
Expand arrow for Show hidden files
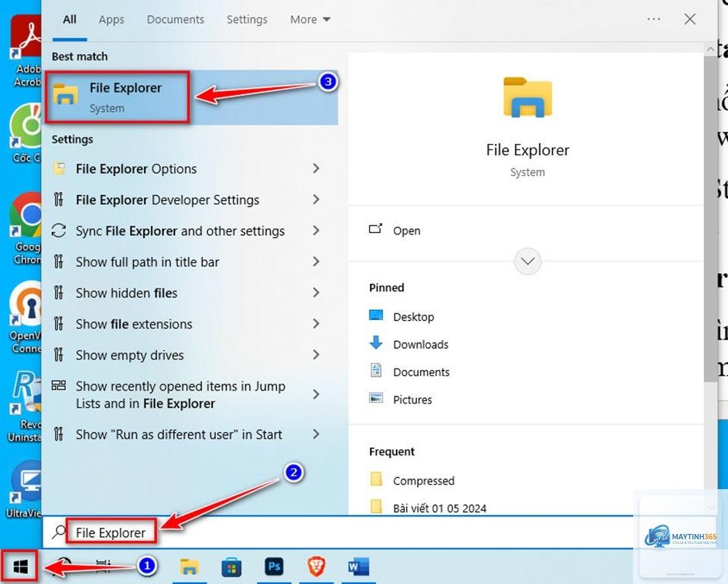(x=316, y=293)
